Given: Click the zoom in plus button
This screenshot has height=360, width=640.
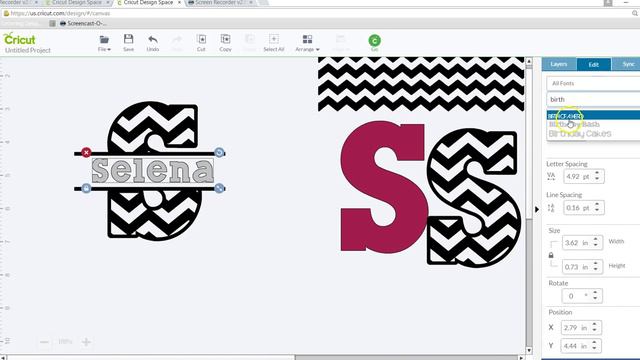Looking at the screenshot, I should [86, 342].
